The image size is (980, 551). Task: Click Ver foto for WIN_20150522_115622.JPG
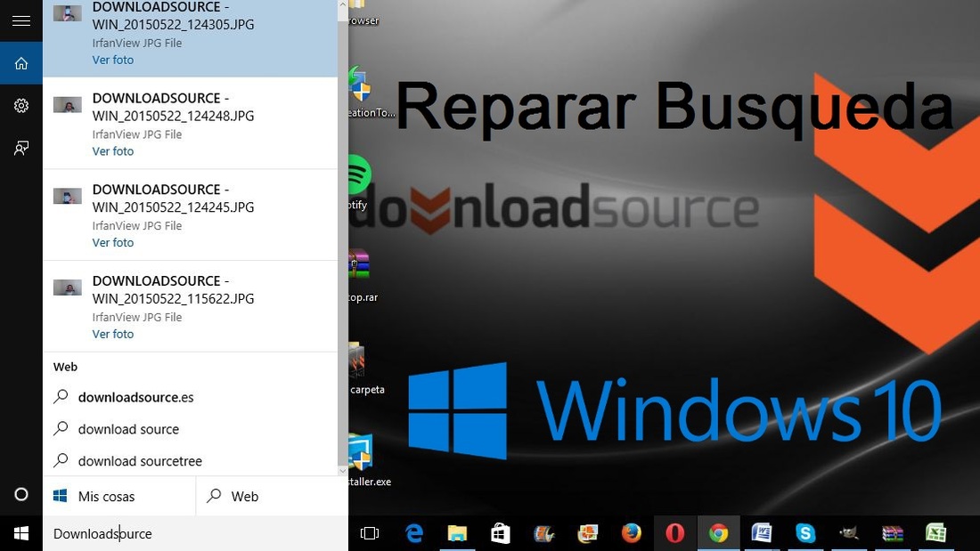pyautogui.click(x=113, y=334)
